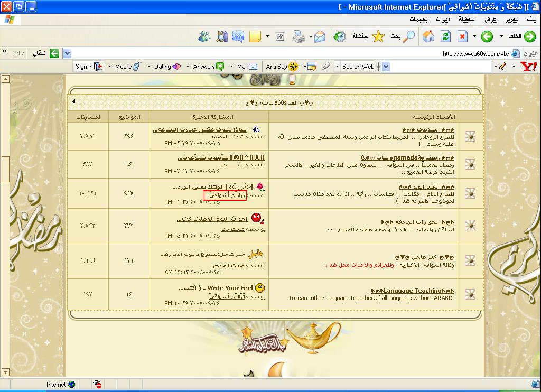
Task: Click the Refresh page icon
Action: point(445,36)
